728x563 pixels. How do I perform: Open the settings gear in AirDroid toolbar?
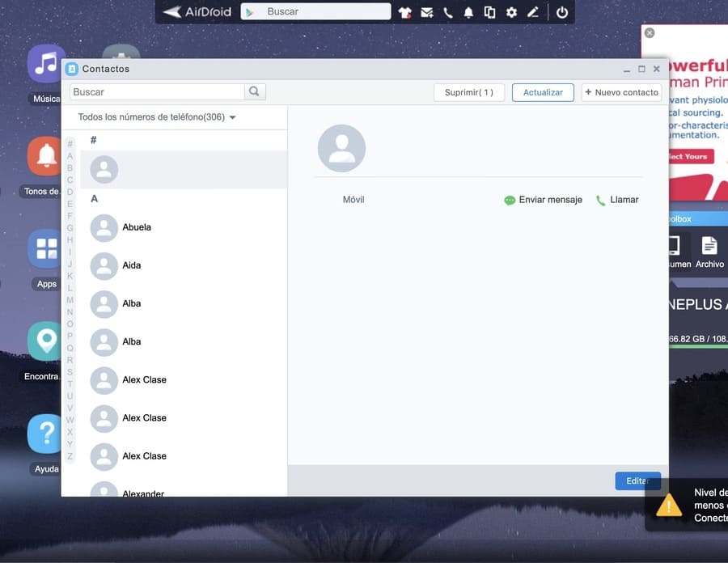point(512,12)
